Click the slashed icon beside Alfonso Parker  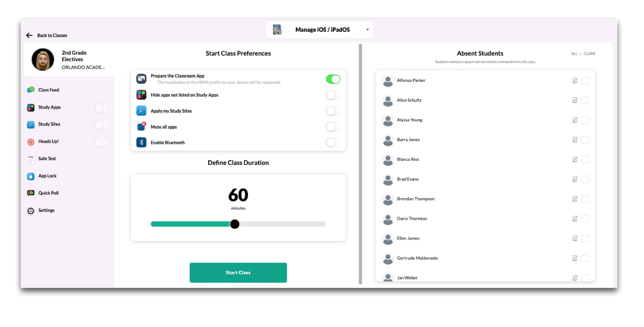point(575,81)
